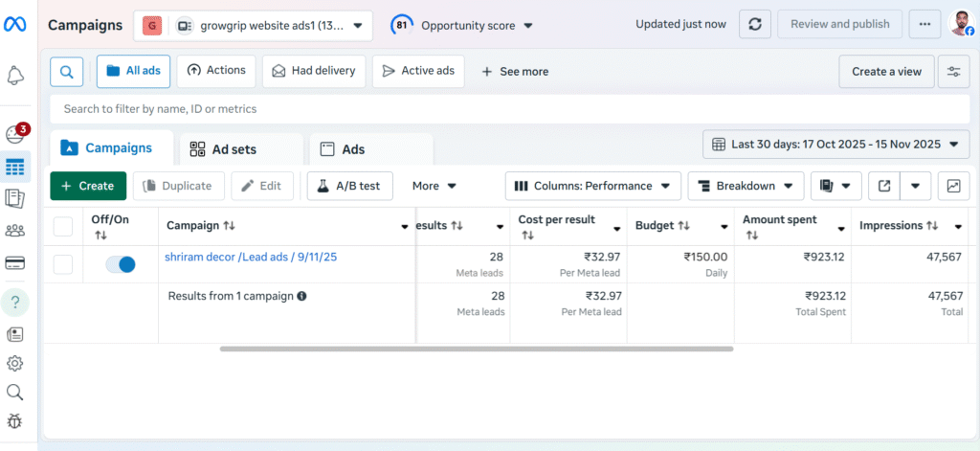Open the notifications bell icon
980x451 pixels.
pos(15,75)
